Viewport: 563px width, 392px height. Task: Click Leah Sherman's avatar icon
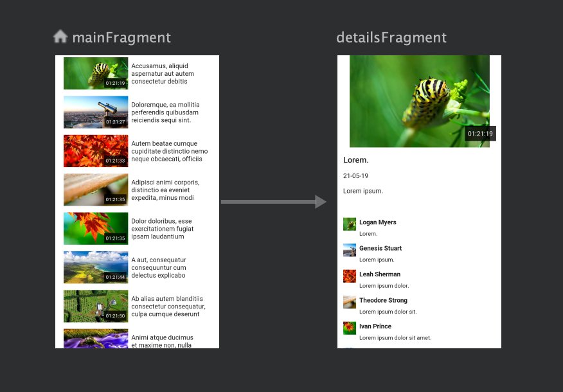[x=350, y=276]
